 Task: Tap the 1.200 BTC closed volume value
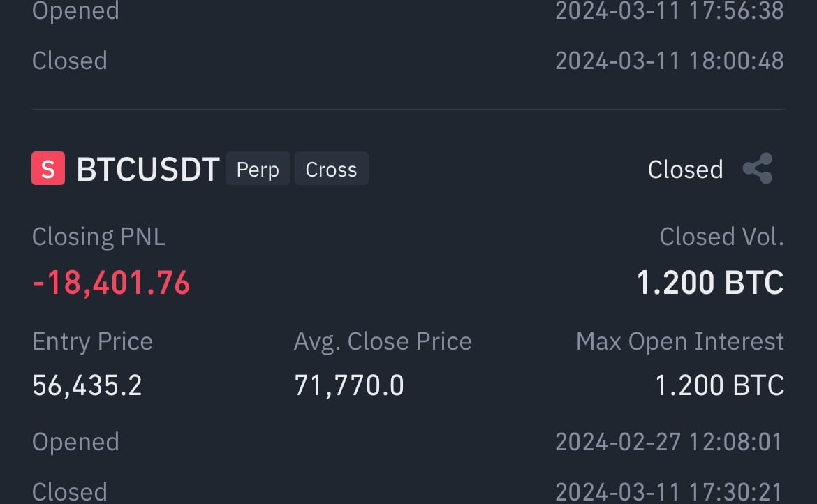[709, 283]
